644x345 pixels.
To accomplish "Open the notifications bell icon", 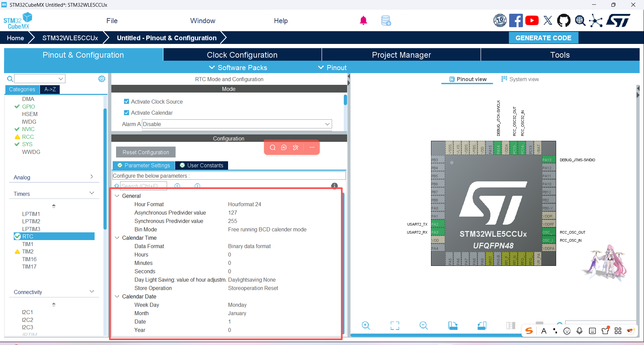I will 363,21.
